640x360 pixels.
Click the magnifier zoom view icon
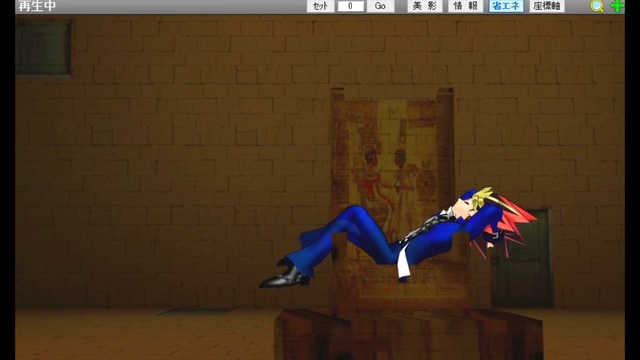[597, 6]
